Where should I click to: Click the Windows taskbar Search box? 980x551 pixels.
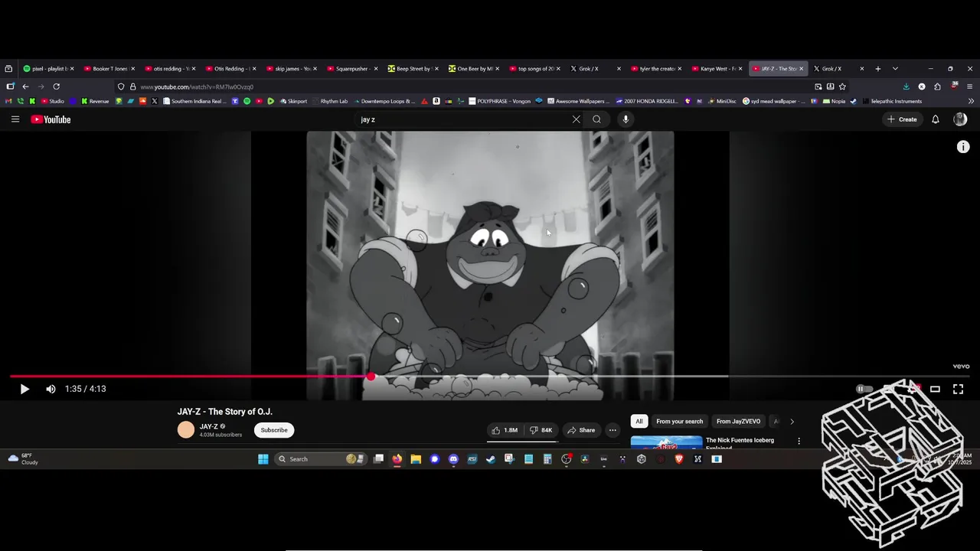320,459
